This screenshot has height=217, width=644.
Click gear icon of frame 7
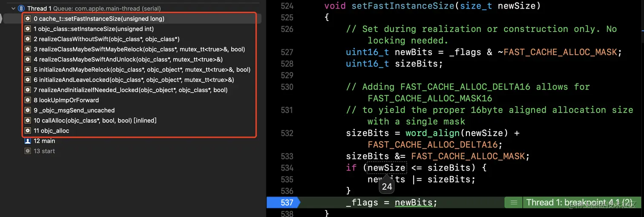(x=28, y=90)
